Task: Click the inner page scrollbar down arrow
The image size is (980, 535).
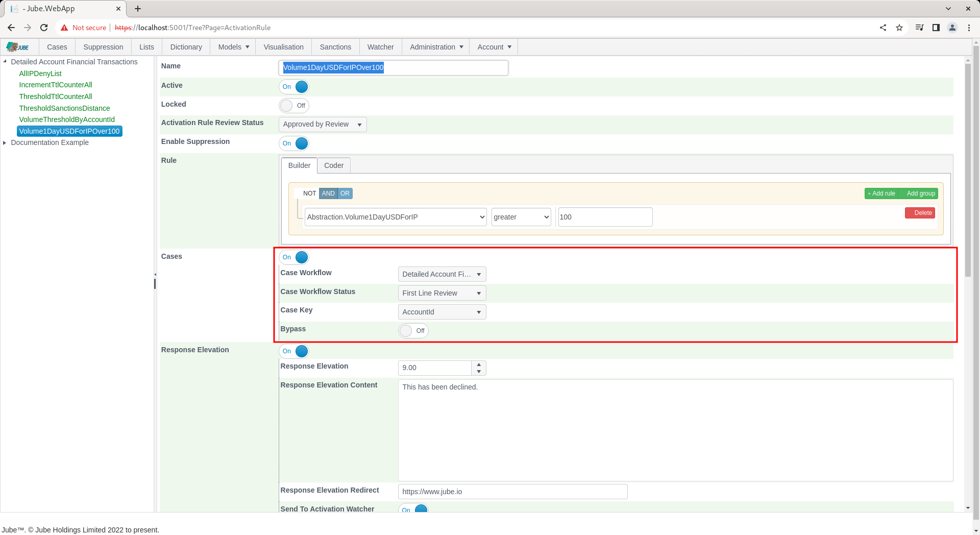Action: pos(968,508)
